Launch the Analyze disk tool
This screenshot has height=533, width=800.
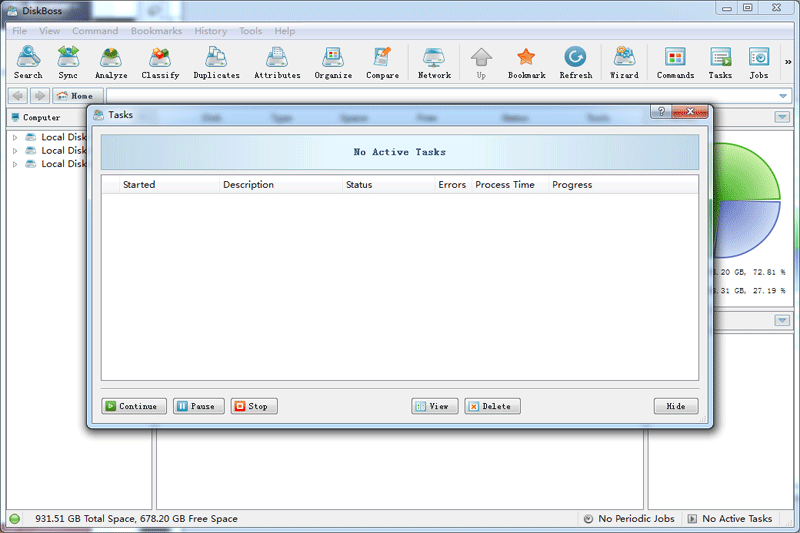tap(111, 62)
